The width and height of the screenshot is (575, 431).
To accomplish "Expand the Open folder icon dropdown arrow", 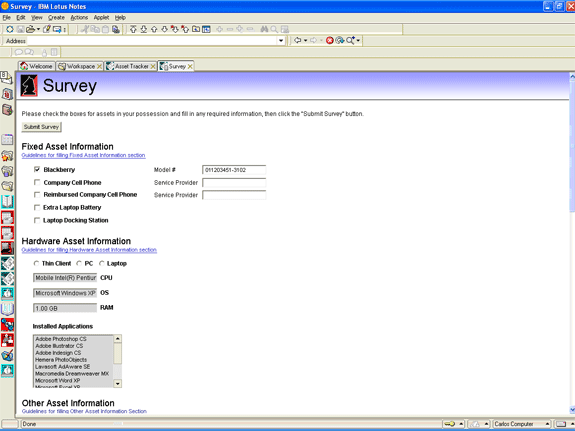I will (38, 29).
